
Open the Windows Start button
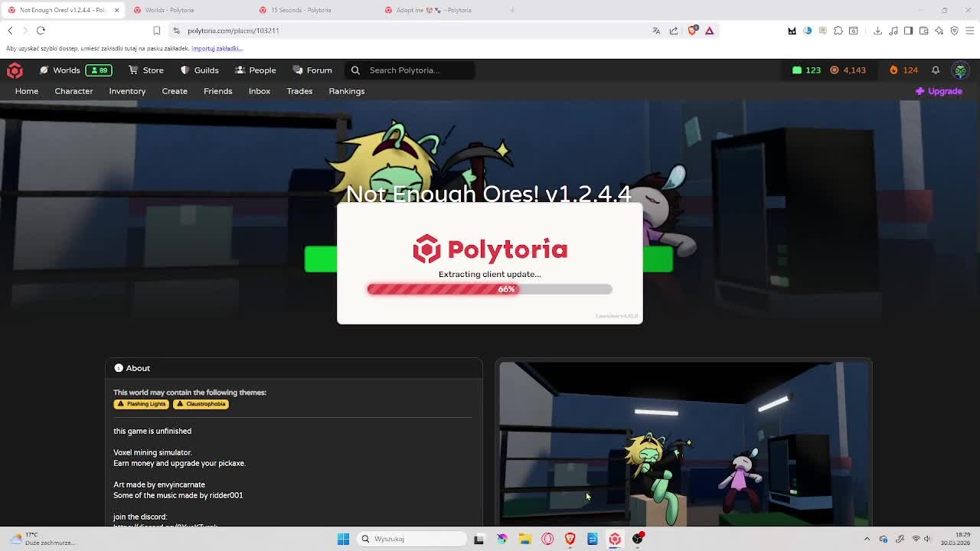[x=343, y=539]
